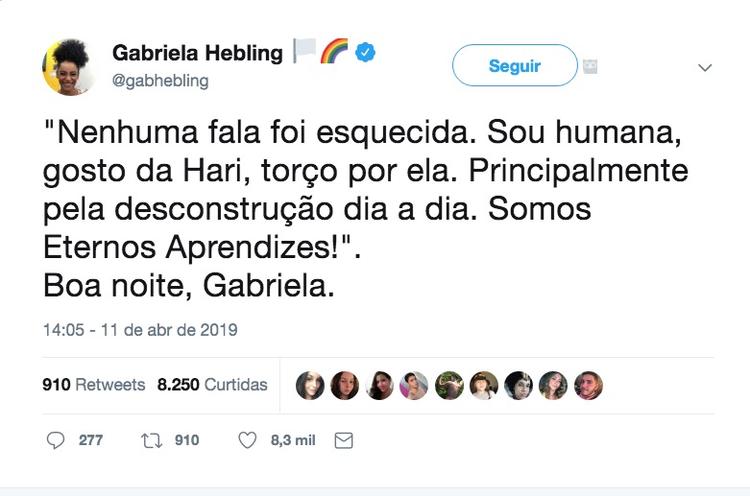750x496 pixels.
Task: View the 910 Retweets list
Action: click(x=94, y=385)
